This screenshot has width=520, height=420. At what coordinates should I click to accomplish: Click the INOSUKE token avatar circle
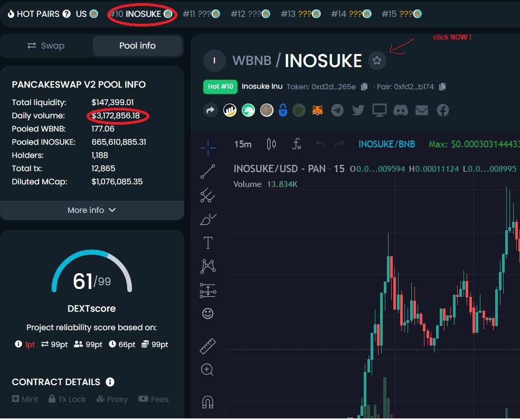(214, 61)
